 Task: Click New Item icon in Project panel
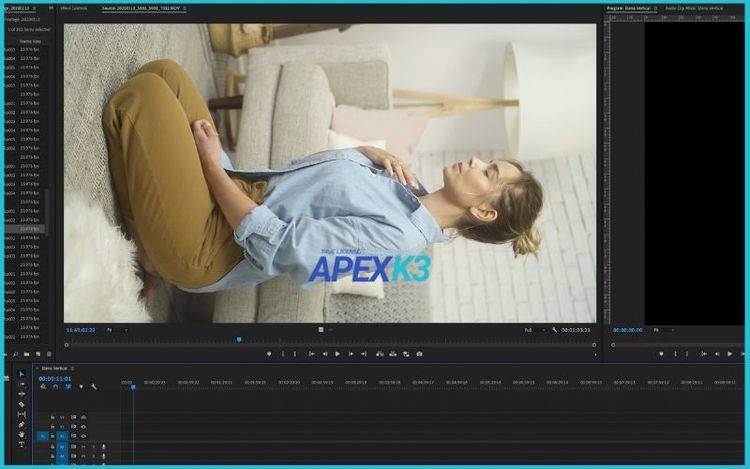pos(38,354)
